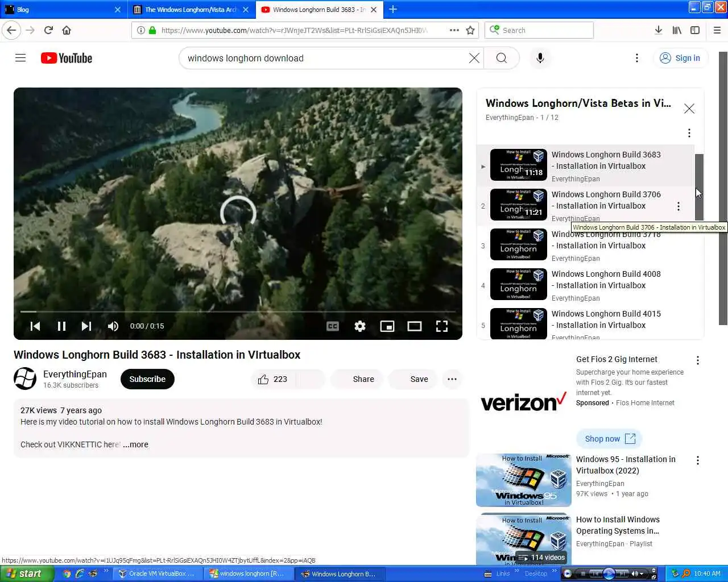
Task: Go back to the previous page
Action: coord(11,30)
